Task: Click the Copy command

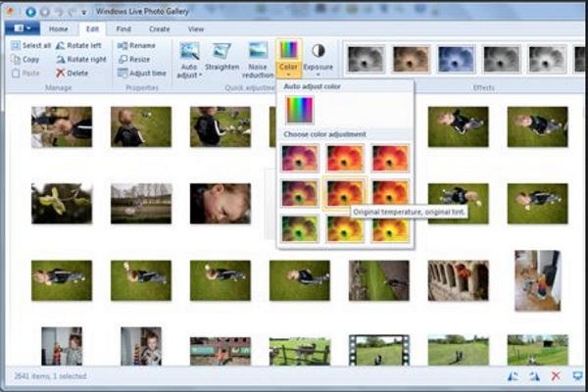Action: pyautogui.click(x=25, y=59)
